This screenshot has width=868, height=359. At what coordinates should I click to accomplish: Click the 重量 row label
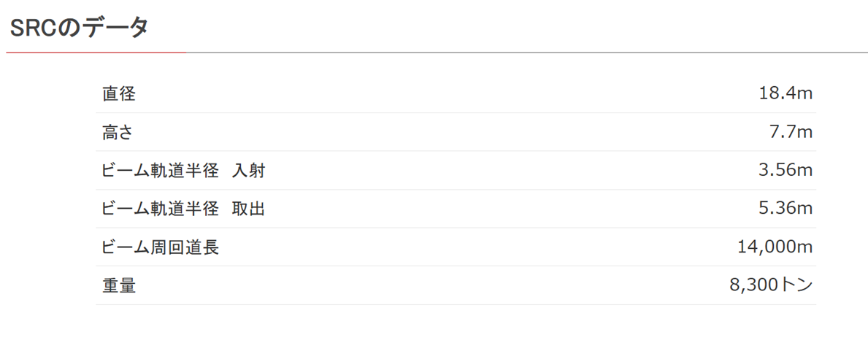pyautogui.click(x=119, y=286)
